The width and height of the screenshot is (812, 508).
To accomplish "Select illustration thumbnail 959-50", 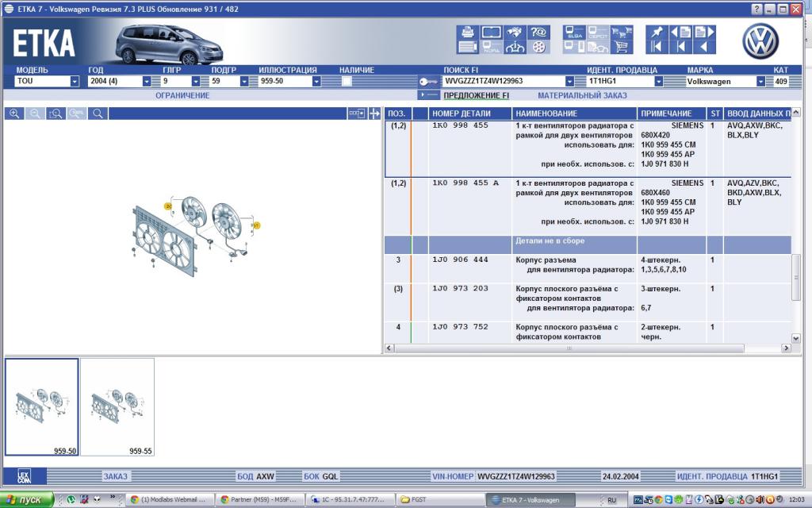I will coord(42,407).
